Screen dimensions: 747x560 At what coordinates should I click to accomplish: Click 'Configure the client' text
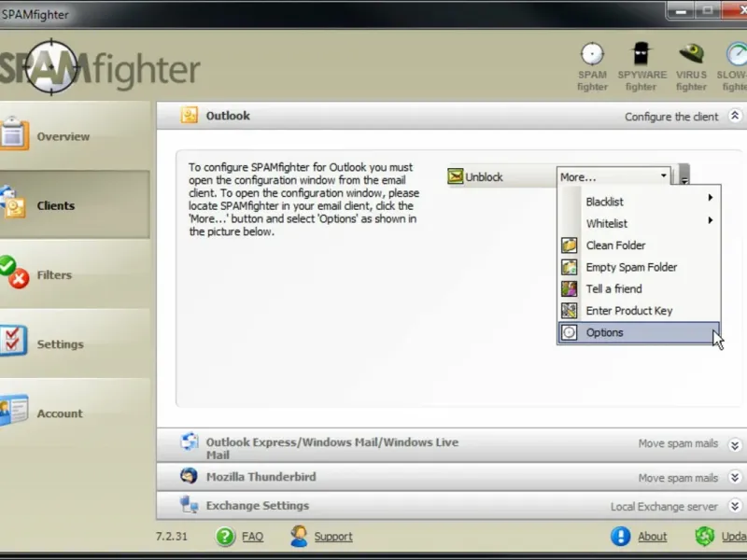[x=671, y=117]
